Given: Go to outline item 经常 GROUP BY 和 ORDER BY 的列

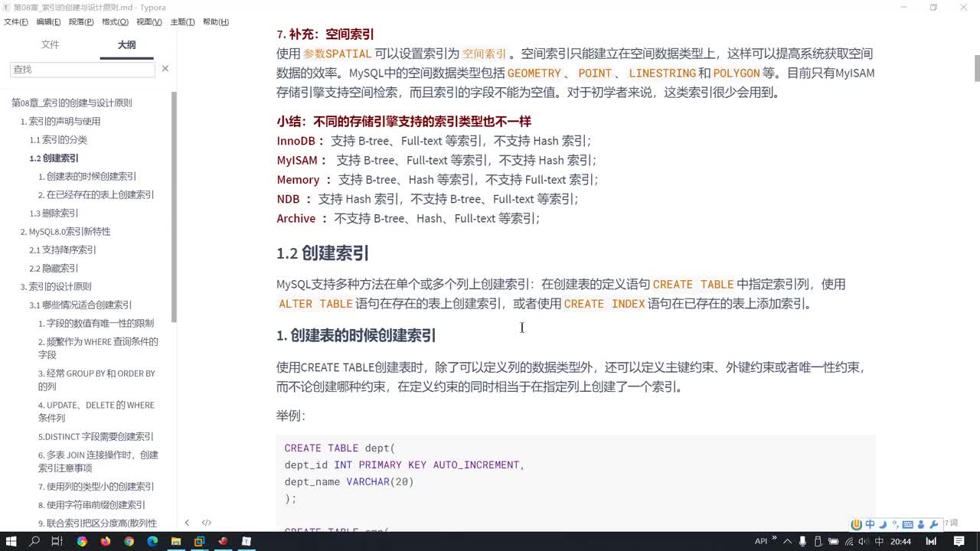Looking at the screenshot, I should (x=96, y=380).
